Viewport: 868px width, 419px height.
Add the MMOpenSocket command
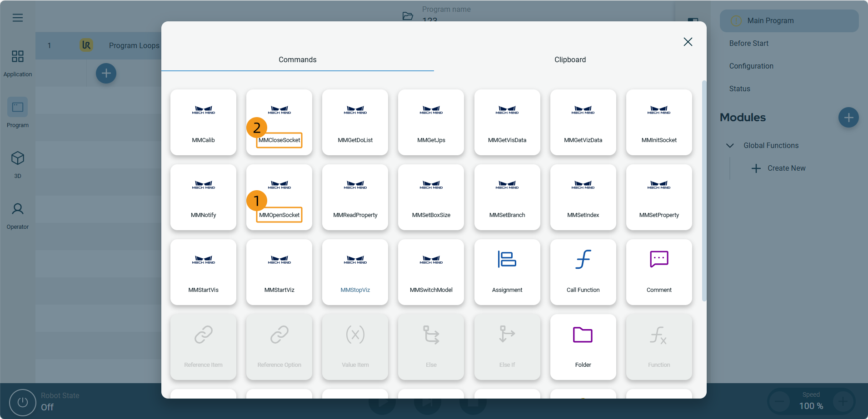(279, 197)
